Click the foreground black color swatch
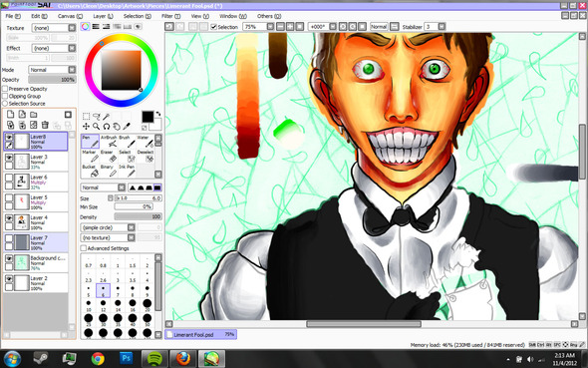588x368 pixels. coord(147,117)
